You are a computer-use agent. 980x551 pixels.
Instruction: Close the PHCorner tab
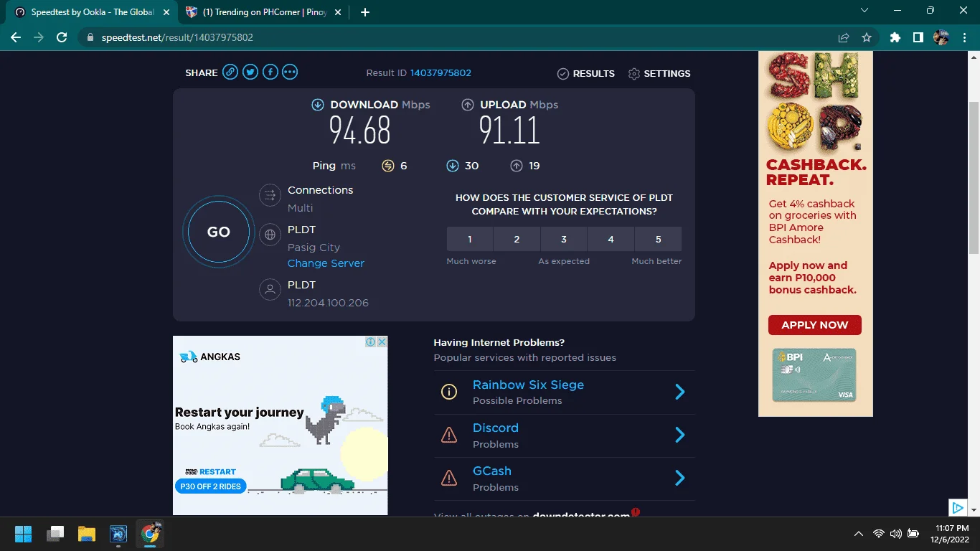336,12
